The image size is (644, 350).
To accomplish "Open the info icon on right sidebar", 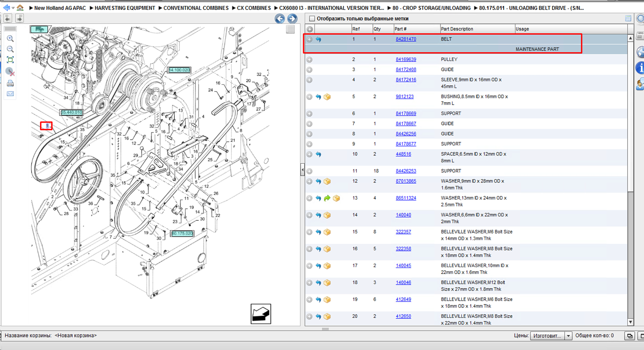I will [640, 68].
